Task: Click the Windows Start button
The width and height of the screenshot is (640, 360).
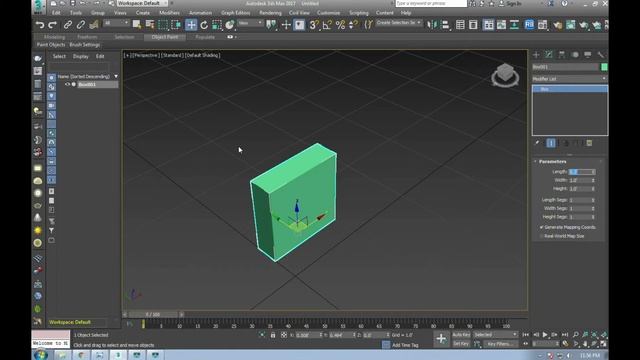Action: click(41, 355)
